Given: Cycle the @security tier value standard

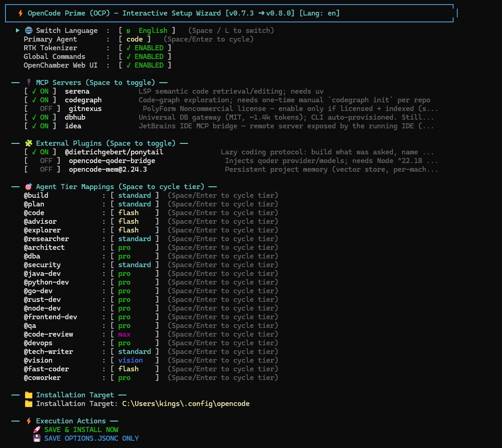Looking at the screenshot, I should point(135,265).
